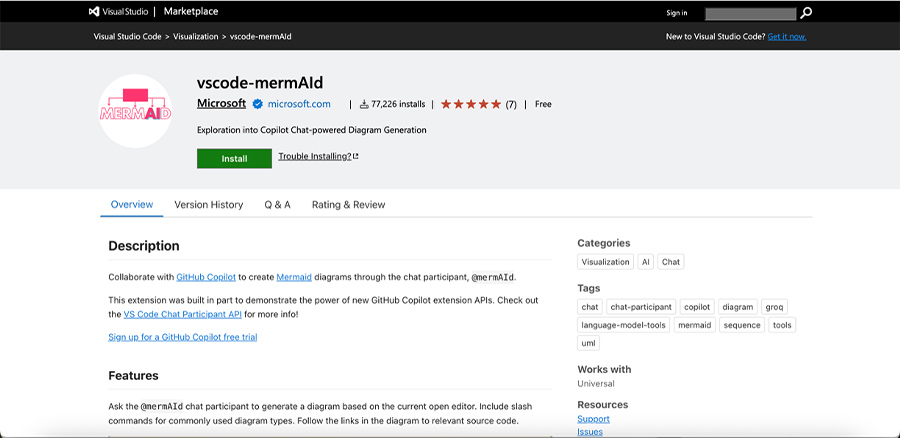The width and height of the screenshot is (900, 438).
Task: Visit the microsoft.com domain link
Action: pyautogui.click(x=299, y=104)
